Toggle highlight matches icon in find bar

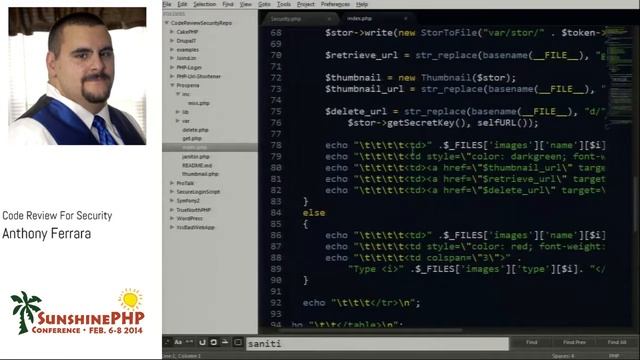click(x=225, y=342)
